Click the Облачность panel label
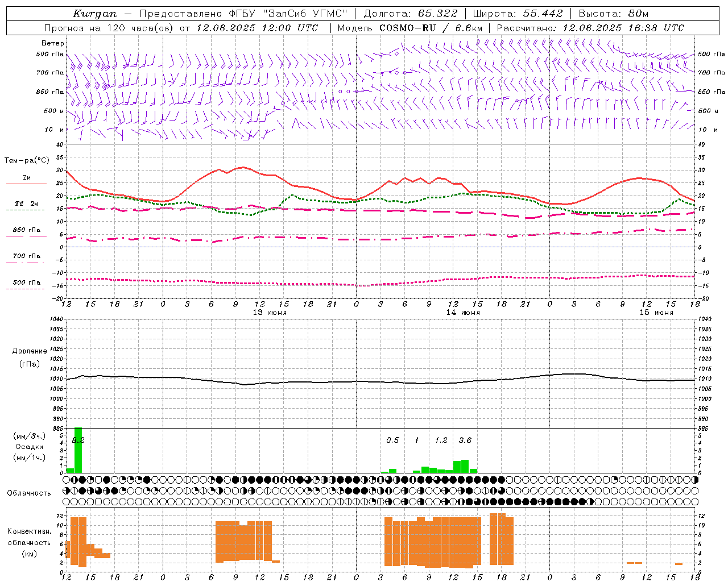This screenshot has height=582, width=728. coord(29,493)
